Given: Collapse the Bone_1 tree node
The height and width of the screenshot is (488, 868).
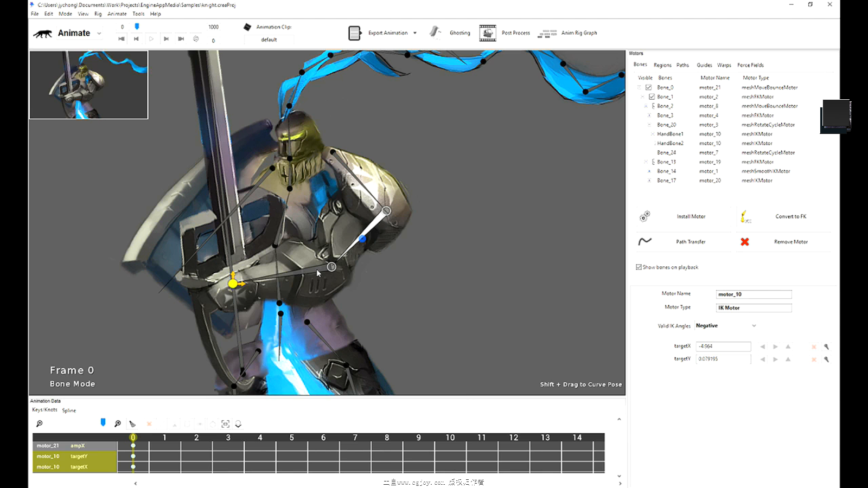Looking at the screenshot, I should (x=642, y=97).
